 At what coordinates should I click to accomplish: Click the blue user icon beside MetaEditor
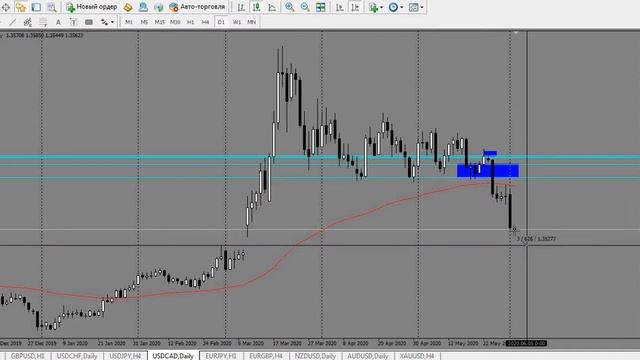143,7
